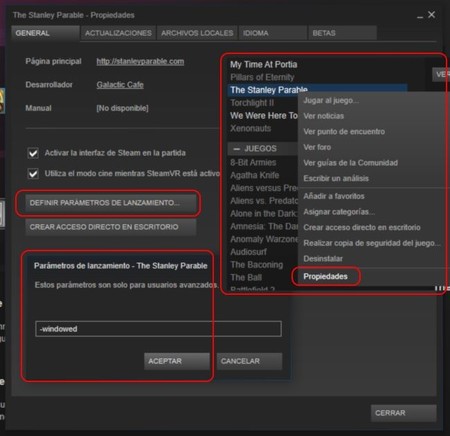Image resolution: width=450 pixels, height=436 pixels.
Task: Click the -windowed launch parameters field
Action: tap(158, 329)
